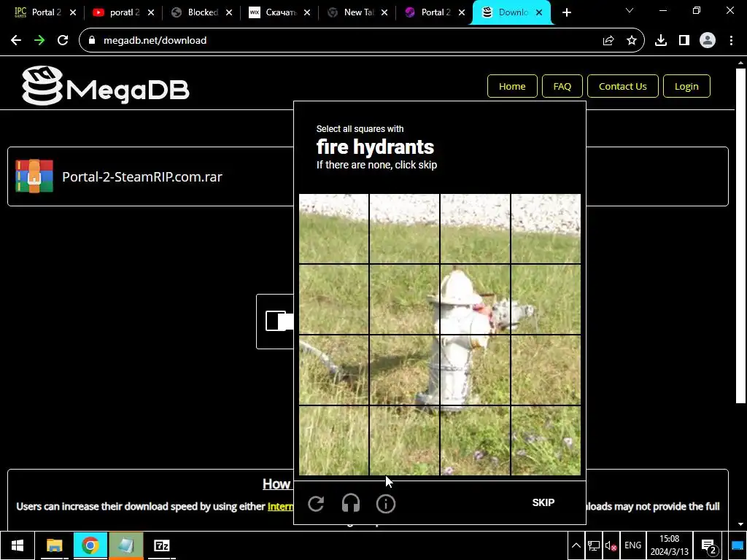
Task: Open network status tray icon
Action: [x=594, y=545]
